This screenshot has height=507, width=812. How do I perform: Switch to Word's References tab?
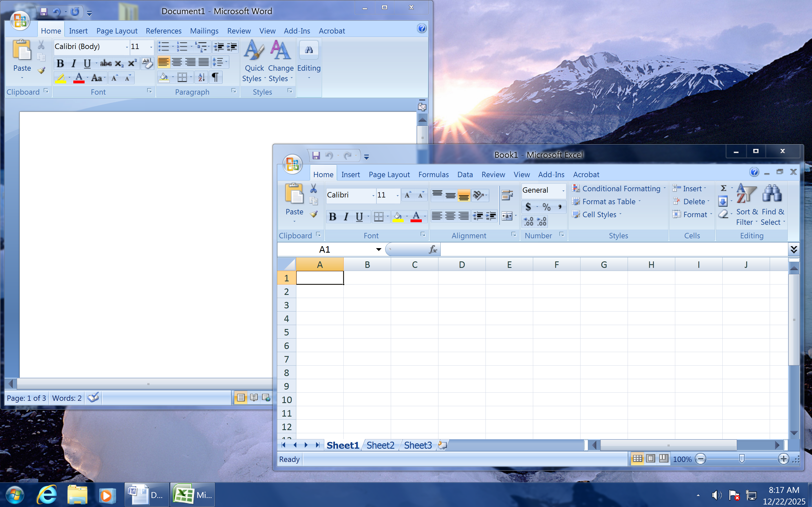[x=164, y=31]
